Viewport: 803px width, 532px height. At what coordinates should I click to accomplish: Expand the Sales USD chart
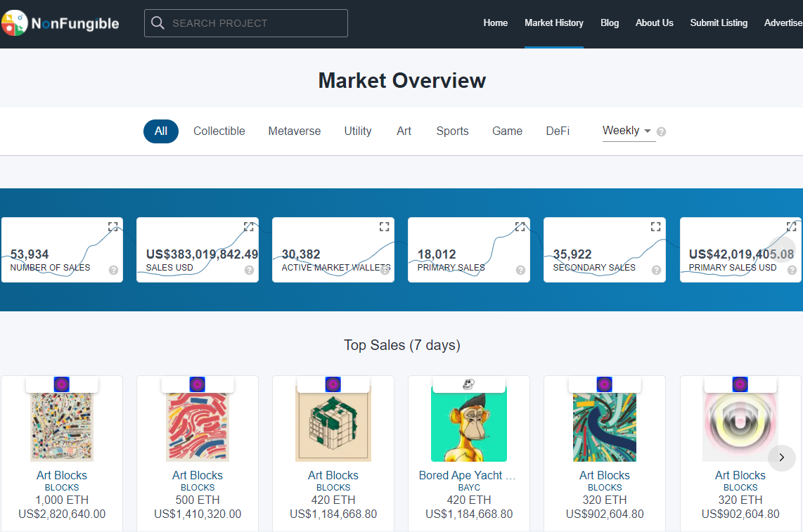click(248, 226)
